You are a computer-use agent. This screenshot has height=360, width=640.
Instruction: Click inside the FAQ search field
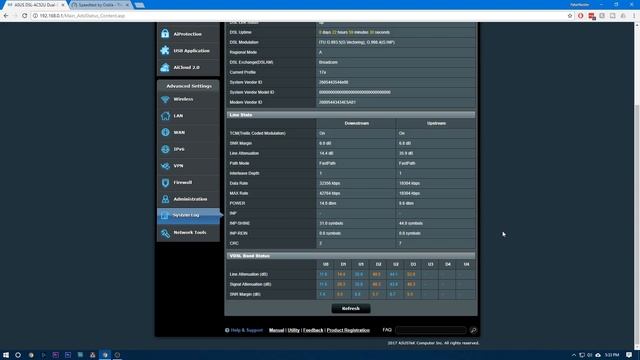tap(431, 330)
